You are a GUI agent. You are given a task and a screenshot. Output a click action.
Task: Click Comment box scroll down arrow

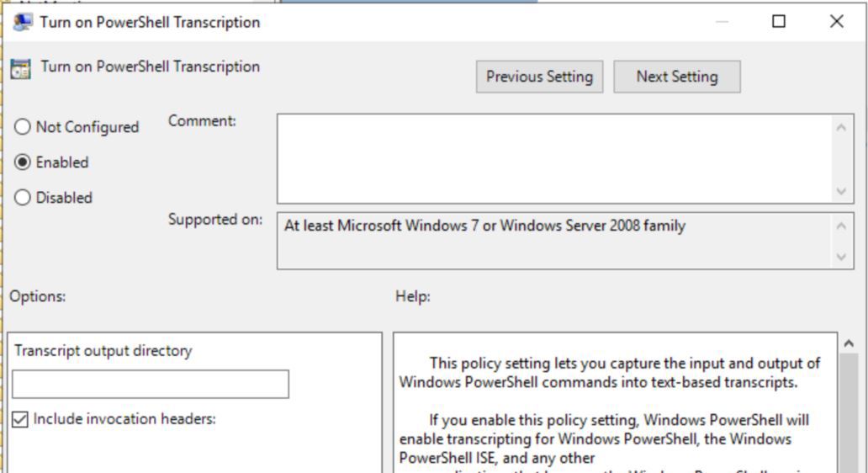[841, 191]
